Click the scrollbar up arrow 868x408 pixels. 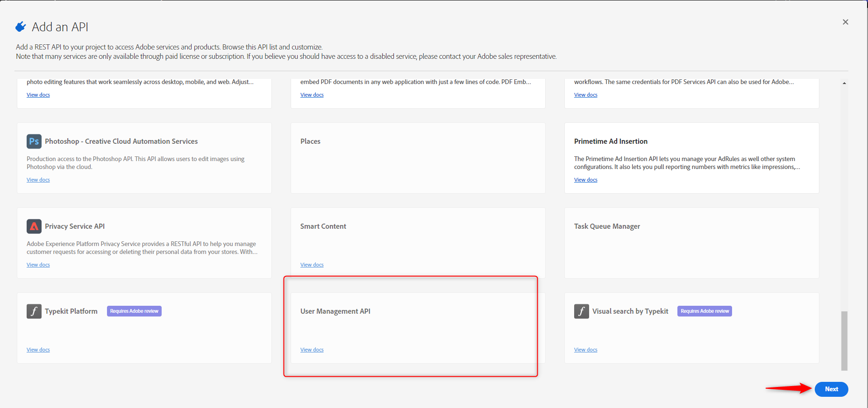click(x=844, y=83)
